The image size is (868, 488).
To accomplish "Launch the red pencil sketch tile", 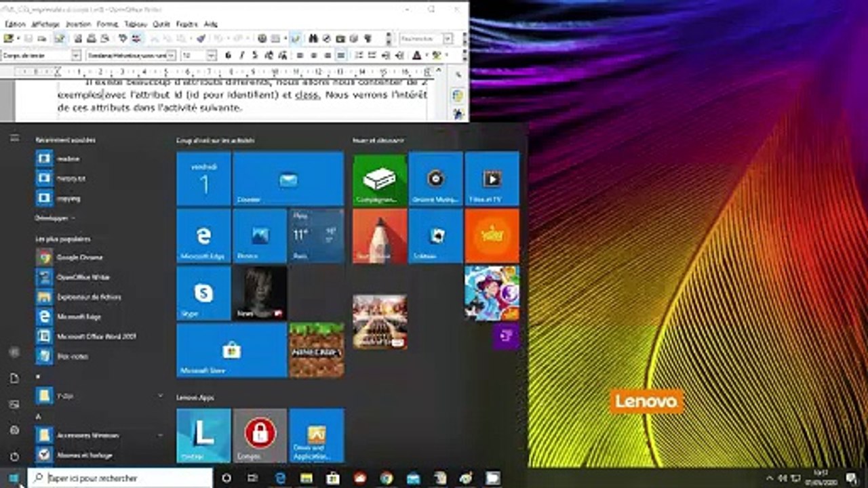I will point(380,236).
